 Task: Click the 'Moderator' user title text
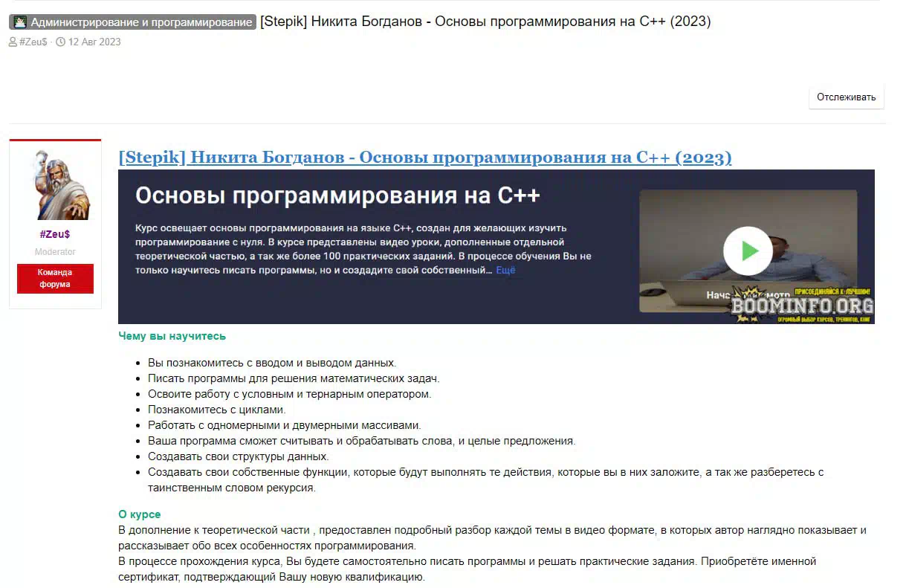(55, 252)
